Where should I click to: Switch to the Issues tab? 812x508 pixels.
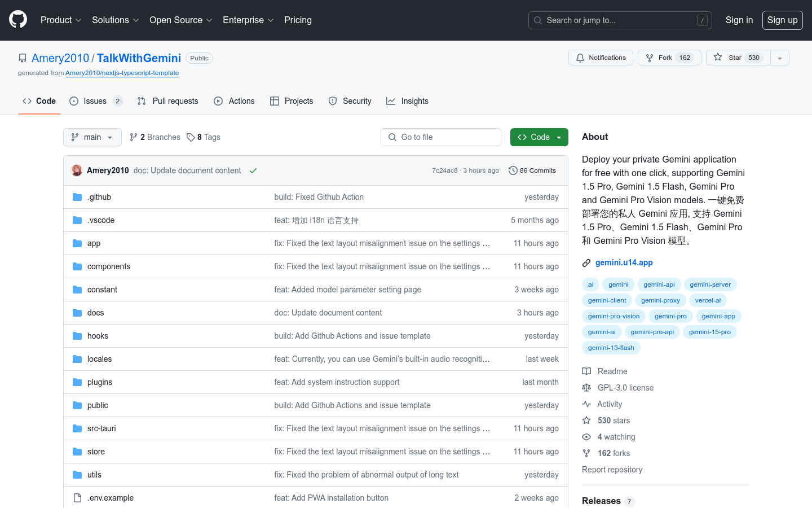coord(96,101)
